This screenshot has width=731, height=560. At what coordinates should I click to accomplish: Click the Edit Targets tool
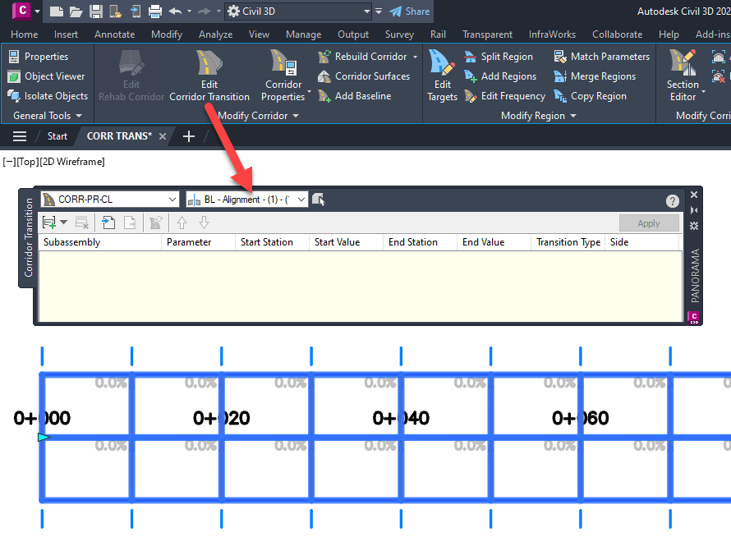tap(442, 76)
